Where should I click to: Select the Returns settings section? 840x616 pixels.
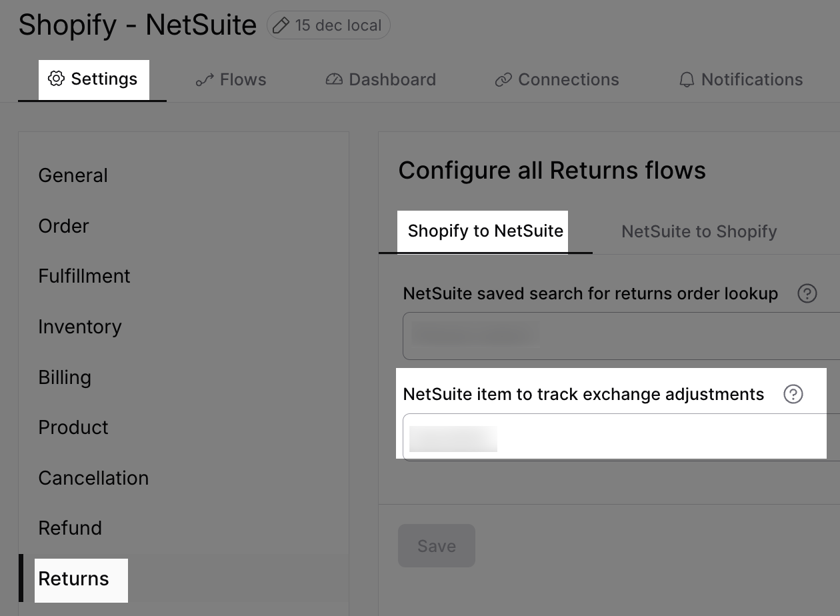tap(184, 579)
